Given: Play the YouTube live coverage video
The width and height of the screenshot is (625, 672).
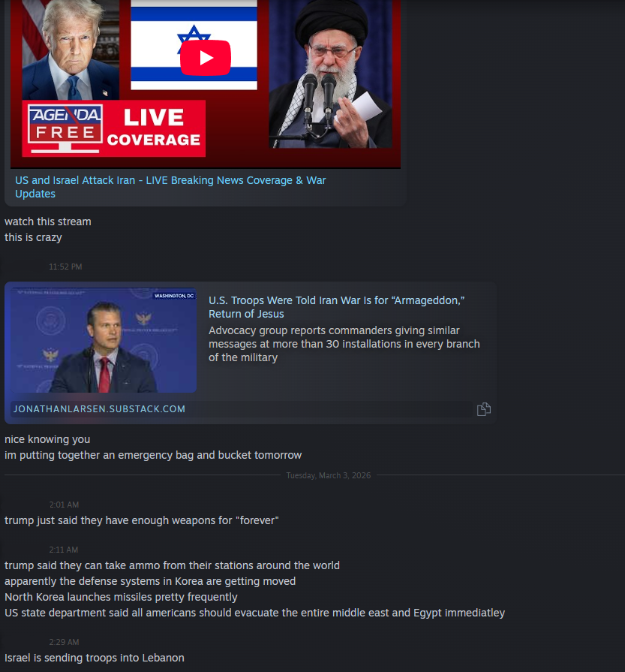Looking at the screenshot, I should click(x=206, y=58).
